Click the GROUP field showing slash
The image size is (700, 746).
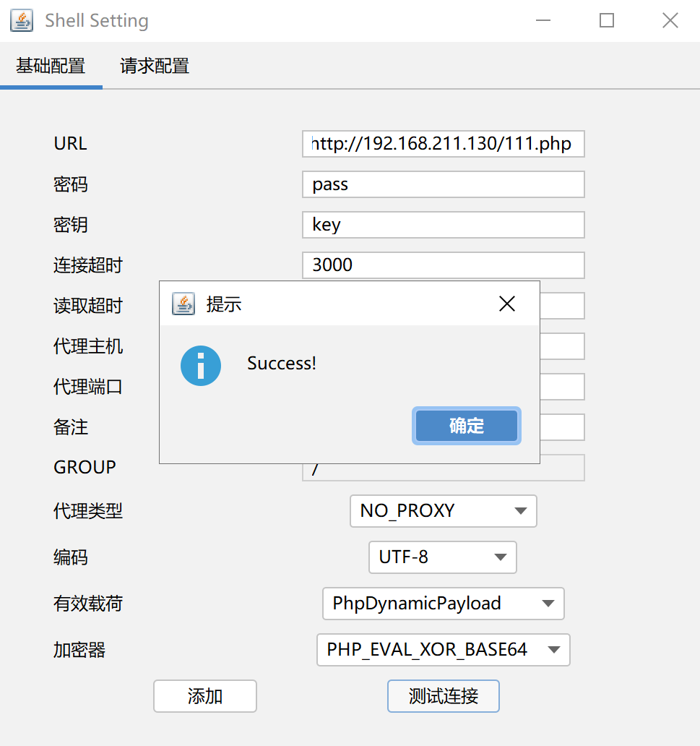pyautogui.click(x=443, y=468)
